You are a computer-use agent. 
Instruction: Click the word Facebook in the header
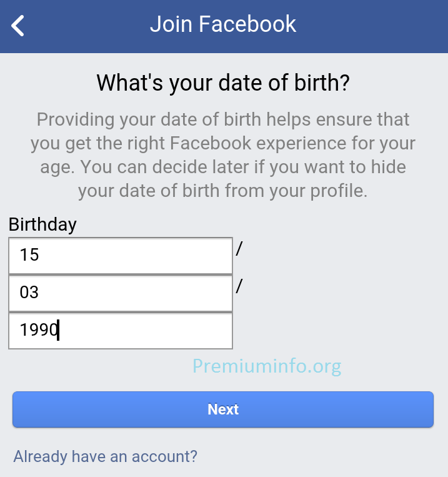click(247, 24)
